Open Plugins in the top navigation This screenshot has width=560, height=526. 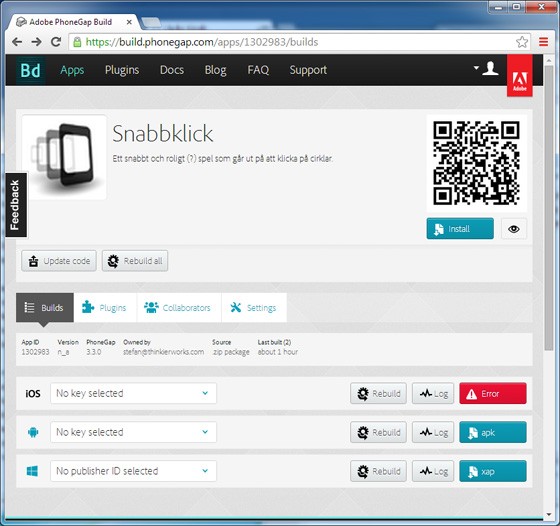(122, 70)
